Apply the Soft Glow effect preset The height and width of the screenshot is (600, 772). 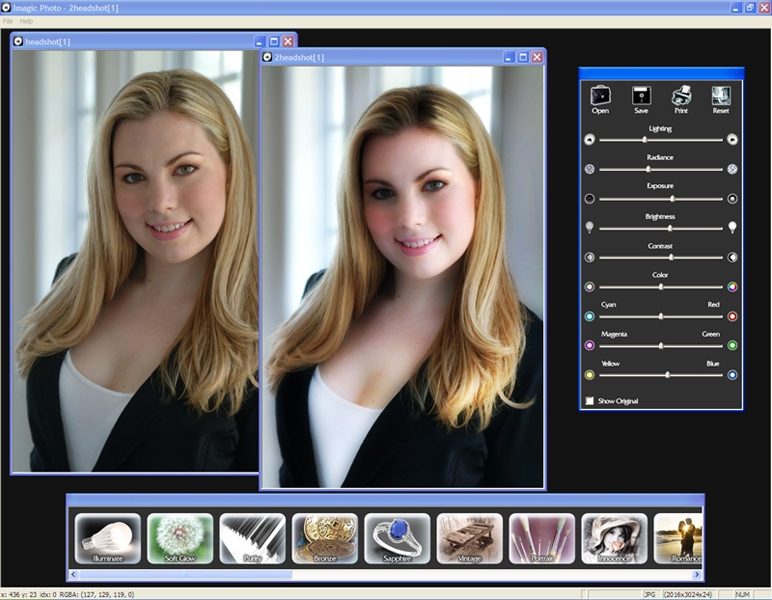pyautogui.click(x=180, y=539)
